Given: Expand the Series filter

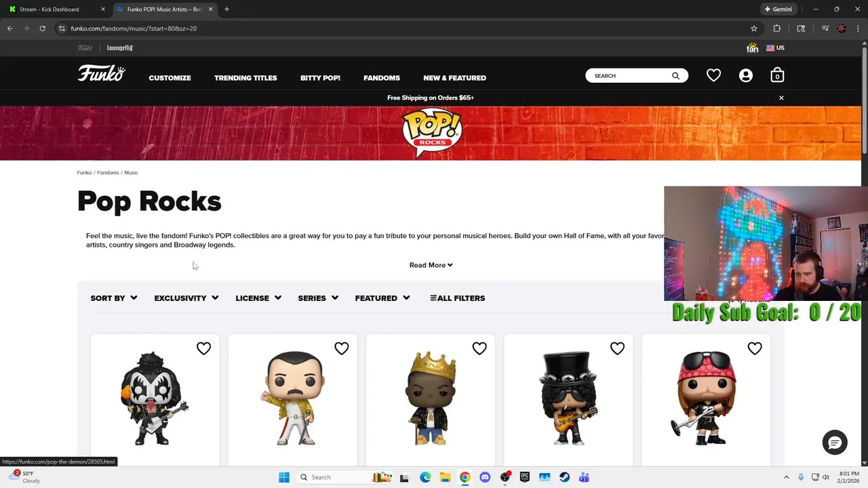Looking at the screenshot, I should click(318, 298).
